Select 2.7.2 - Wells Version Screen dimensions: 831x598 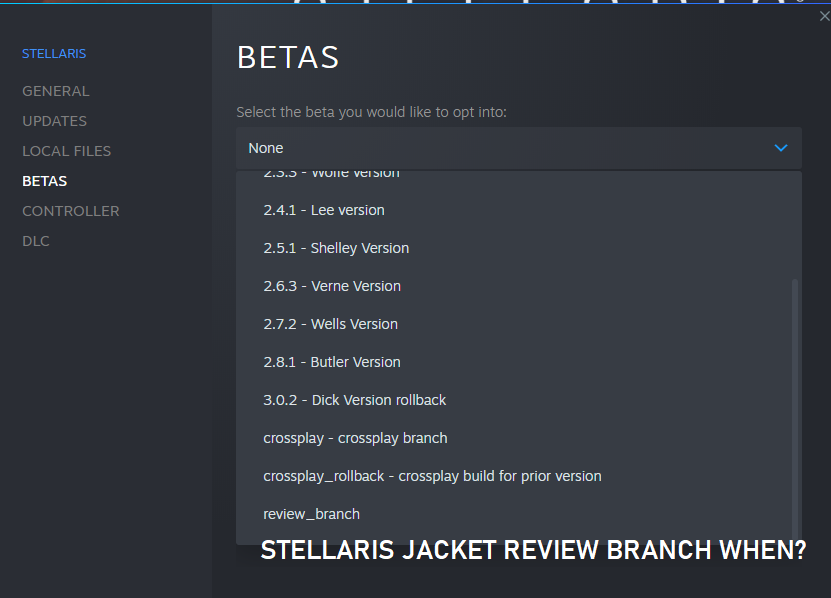(519, 324)
